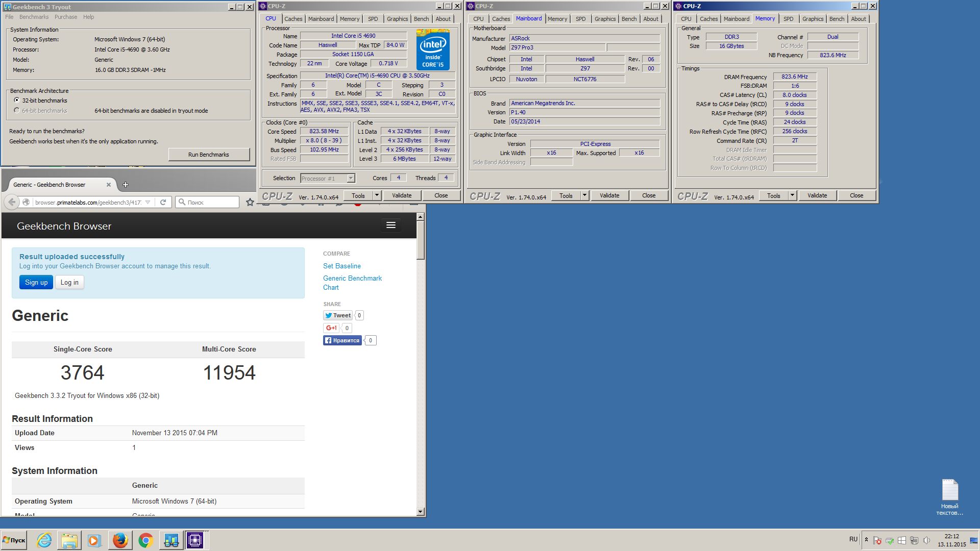The image size is (980, 551).
Task: Select the 32-bit benchmarks radio button
Action: (17, 101)
